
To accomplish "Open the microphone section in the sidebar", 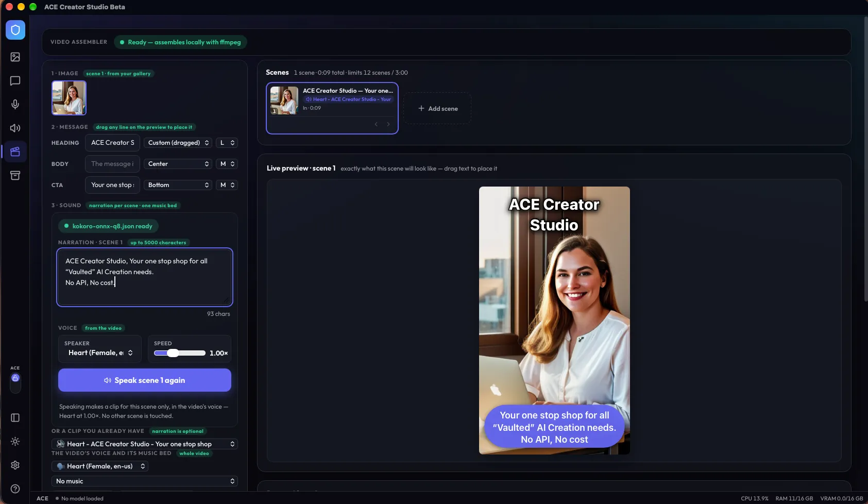I will click(x=15, y=105).
